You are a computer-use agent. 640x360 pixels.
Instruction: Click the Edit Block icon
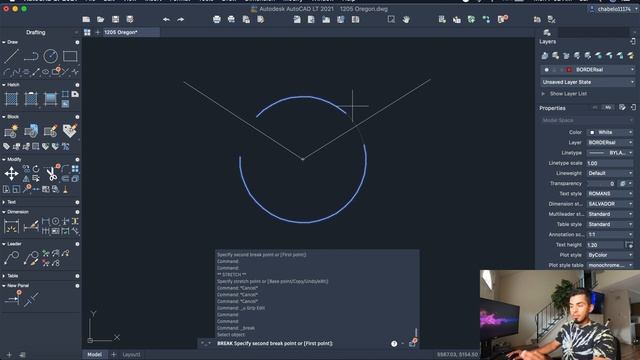[x=51, y=131]
